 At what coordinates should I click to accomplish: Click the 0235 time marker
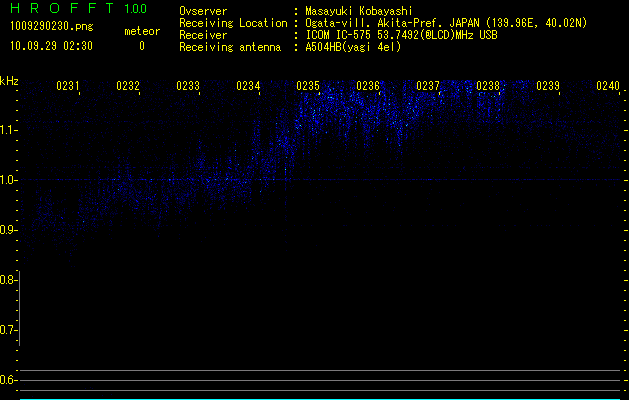308,86
